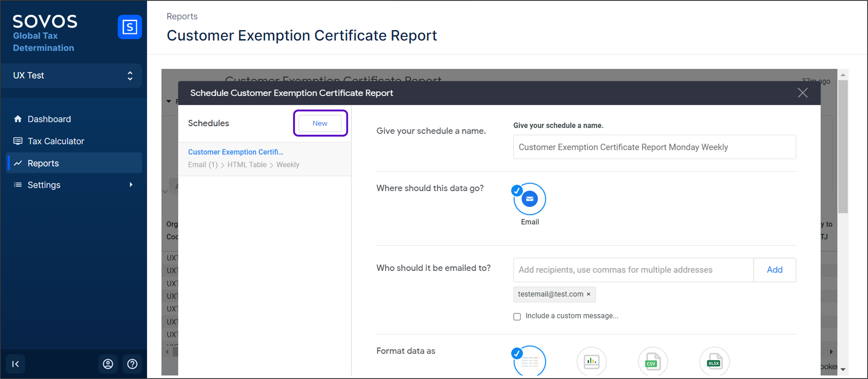Click the New schedule button
Screen dimensions: 868x379
click(320, 123)
